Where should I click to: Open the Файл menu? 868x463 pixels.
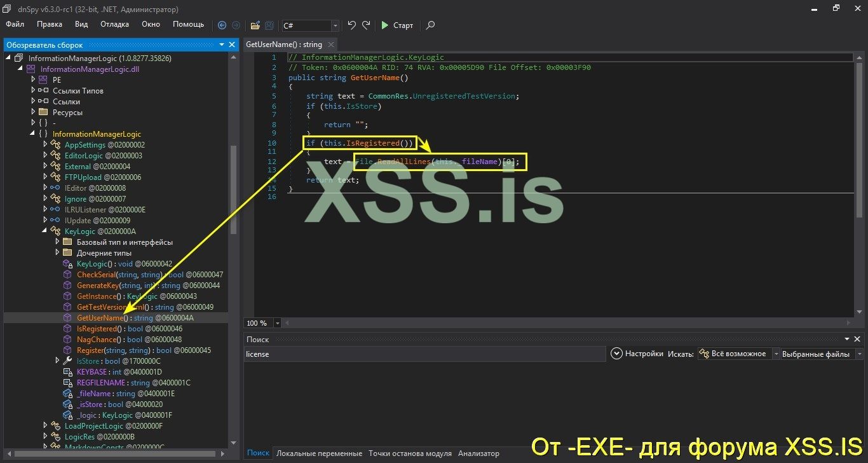15,24
